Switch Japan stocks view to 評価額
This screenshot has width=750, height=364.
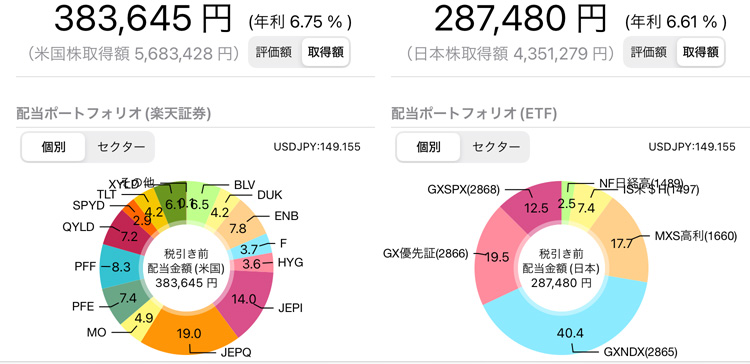(649, 52)
